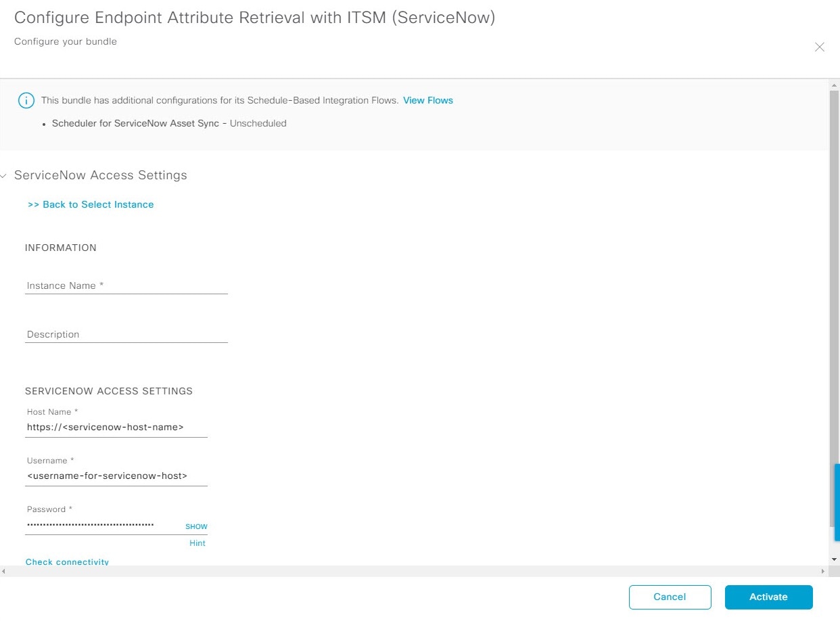The height and width of the screenshot is (621, 840).
Task: Cancel the bundle configuration
Action: (x=670, y=597)
